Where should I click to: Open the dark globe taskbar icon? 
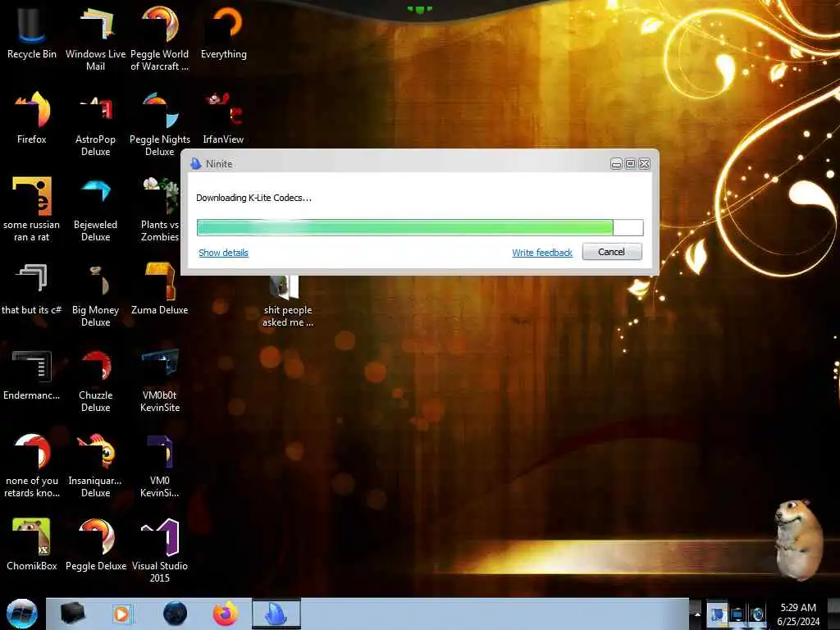[176, 614]
